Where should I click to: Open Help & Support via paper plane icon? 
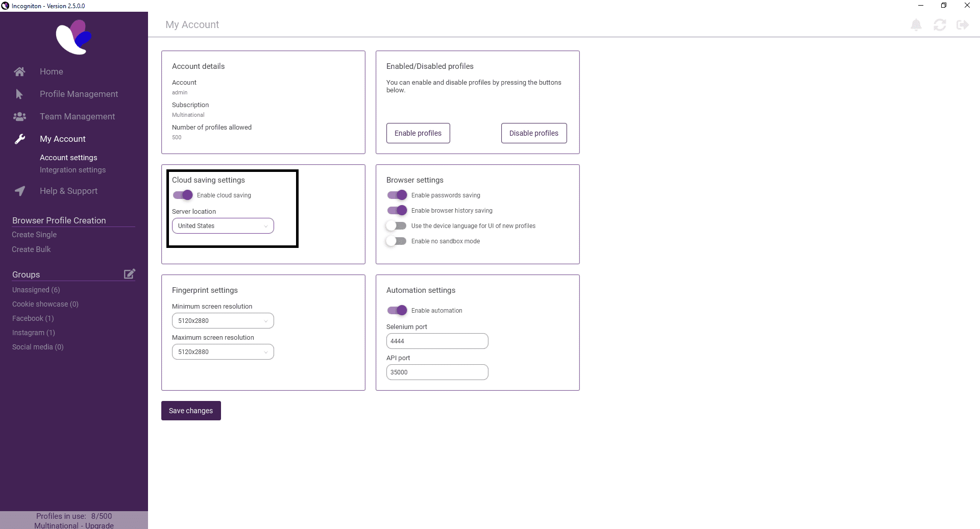coord(19,191)
